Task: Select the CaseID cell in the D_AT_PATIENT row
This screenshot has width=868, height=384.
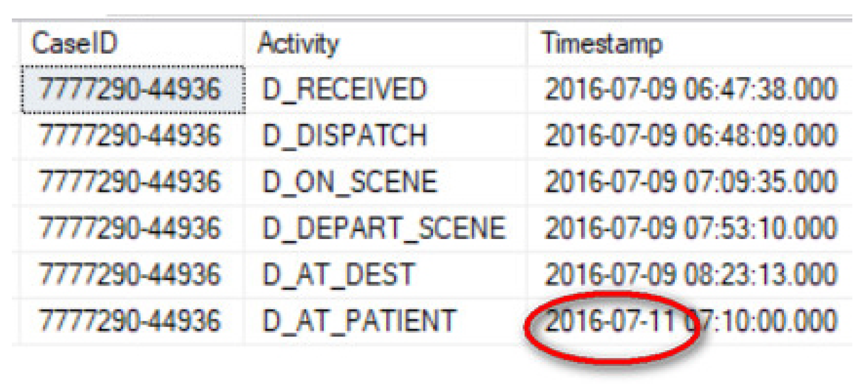Action: (x=133, y=321)
